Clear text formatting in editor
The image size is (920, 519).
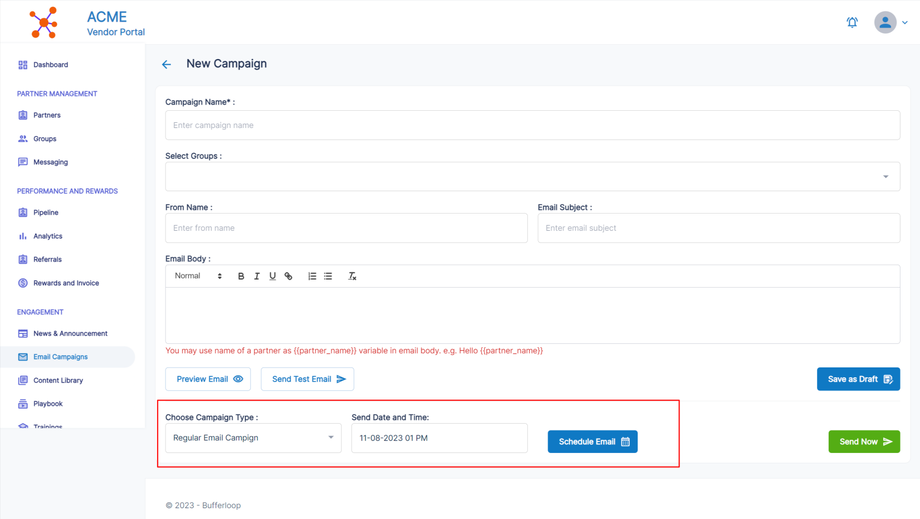coord(352,276)
